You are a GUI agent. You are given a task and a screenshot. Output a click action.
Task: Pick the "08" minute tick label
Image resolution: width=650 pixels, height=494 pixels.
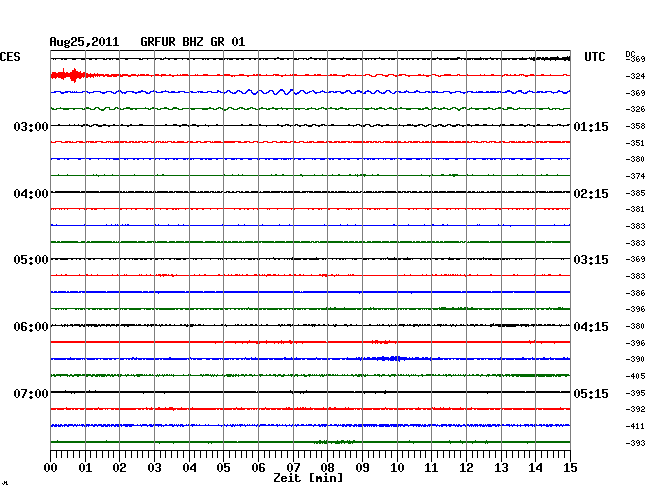[327, 468]
